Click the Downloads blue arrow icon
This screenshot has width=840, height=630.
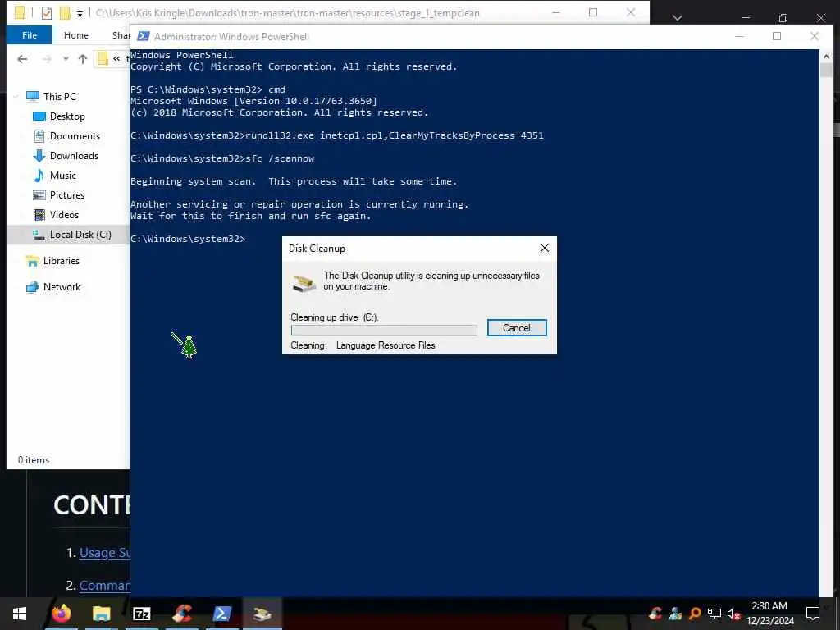39,156
